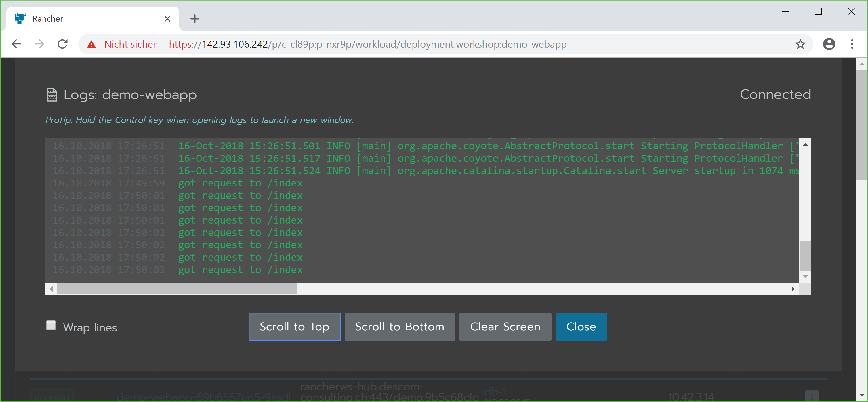Click the Scroll to Top button
This screenshot has height=402, width=868.
point(295,327)
